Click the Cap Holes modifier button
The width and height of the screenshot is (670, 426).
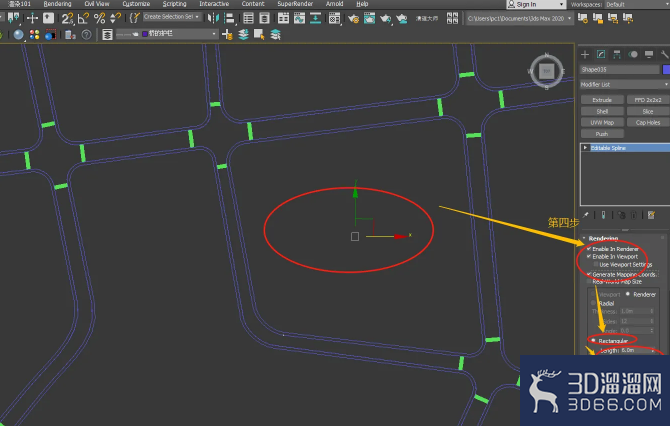coord(648,122)
